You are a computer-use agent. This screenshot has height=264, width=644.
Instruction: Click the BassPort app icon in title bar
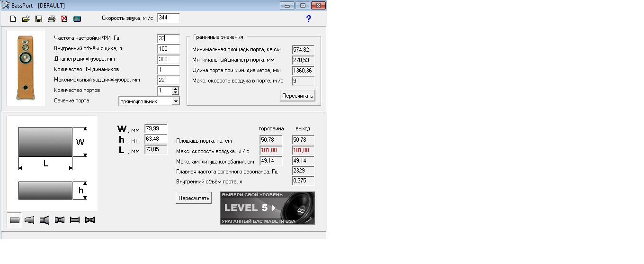pyautogui.click(x=5, y=5)
